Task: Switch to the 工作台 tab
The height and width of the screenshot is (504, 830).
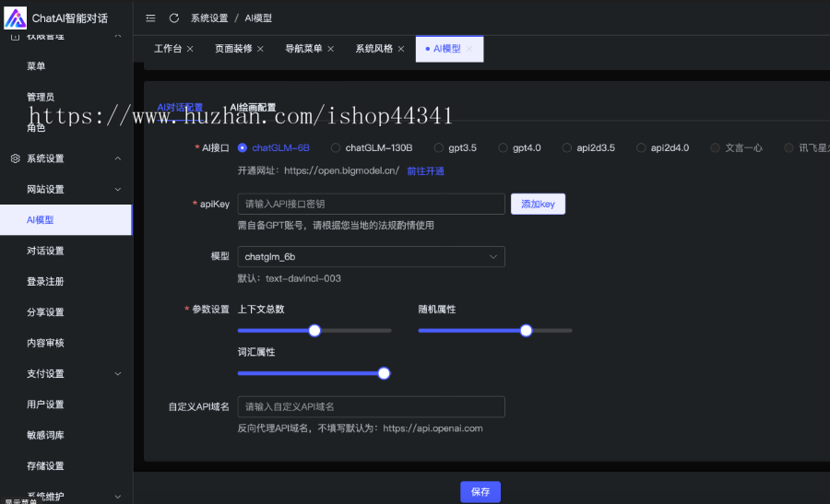Action: (168, 49)
